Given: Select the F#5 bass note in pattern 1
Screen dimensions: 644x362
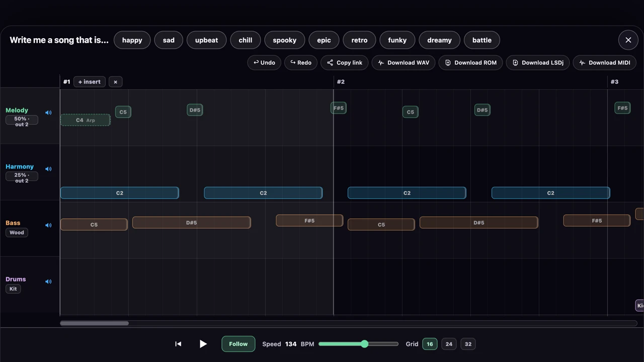Looking at the screenshot, I should coord(309,221).
